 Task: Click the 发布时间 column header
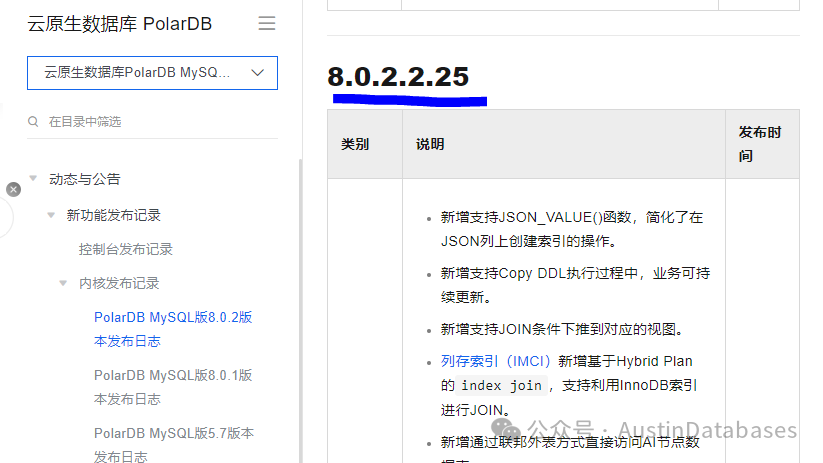click(759, 144)
